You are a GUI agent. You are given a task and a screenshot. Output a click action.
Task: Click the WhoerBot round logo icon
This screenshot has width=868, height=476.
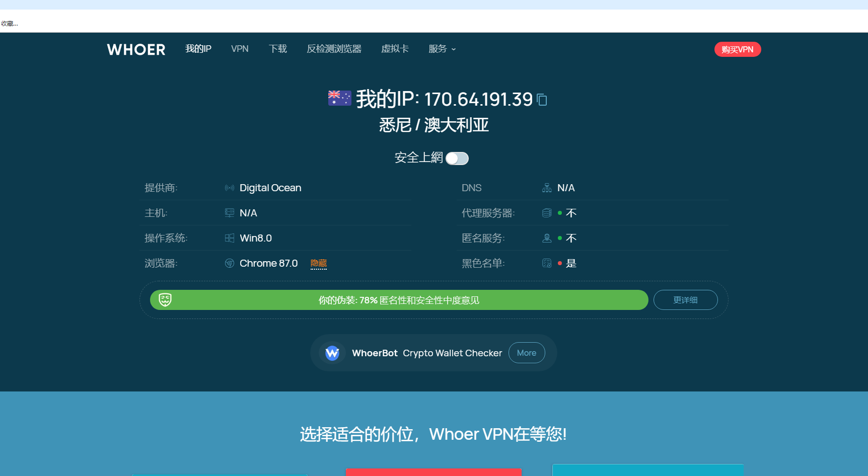pos(332,353)
